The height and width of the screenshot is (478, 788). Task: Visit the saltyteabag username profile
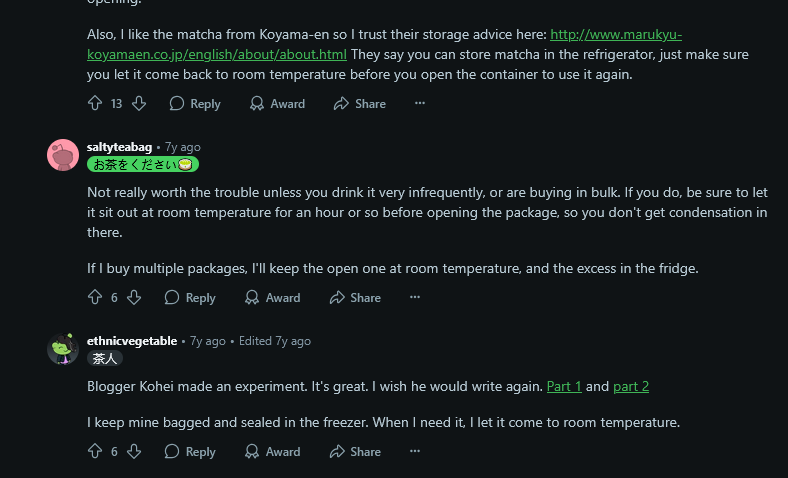[x=119, y=147]
